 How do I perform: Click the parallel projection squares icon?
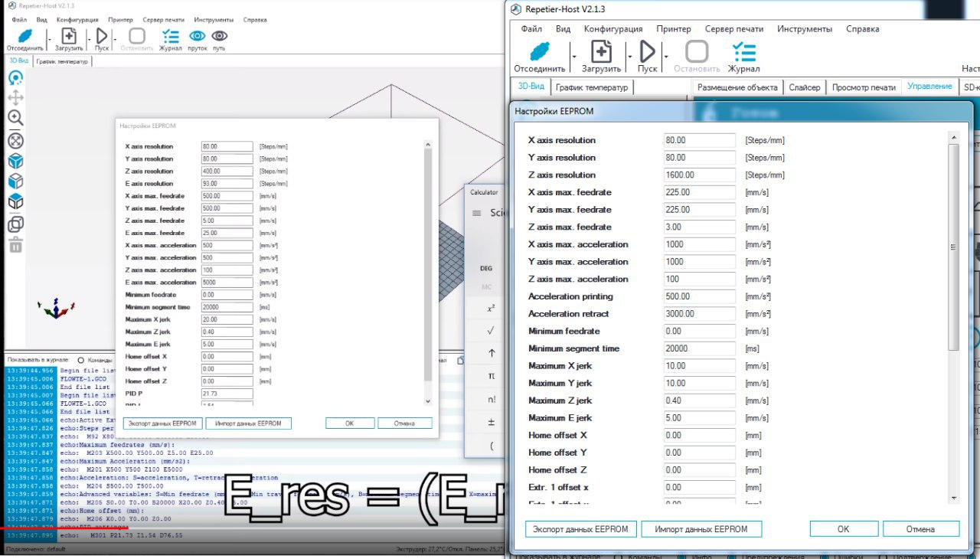pyautogui.click(x=15, y=224)
